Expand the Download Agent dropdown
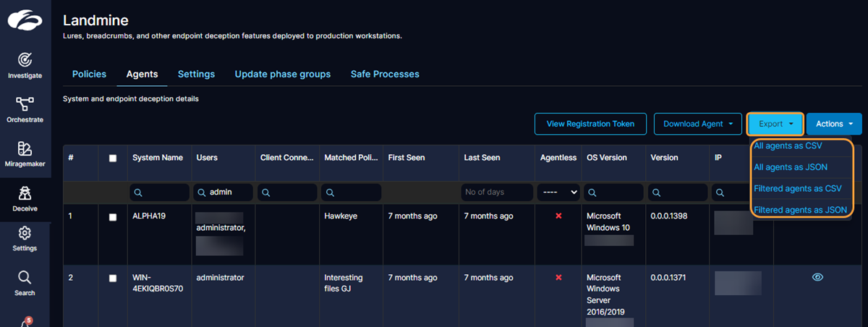 (x=697, y=124)
